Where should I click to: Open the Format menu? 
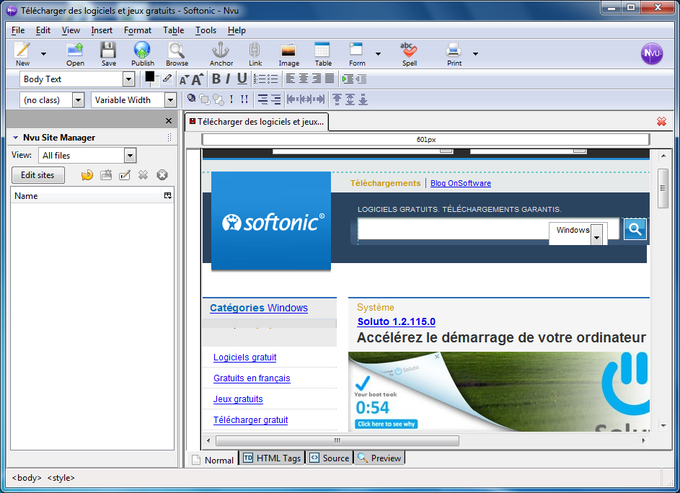pos(137,30)
